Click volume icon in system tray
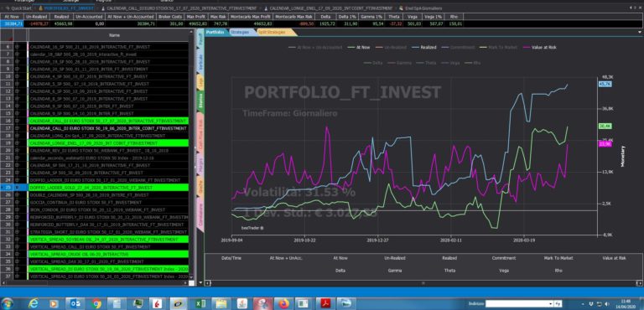 tap(607, 304)
